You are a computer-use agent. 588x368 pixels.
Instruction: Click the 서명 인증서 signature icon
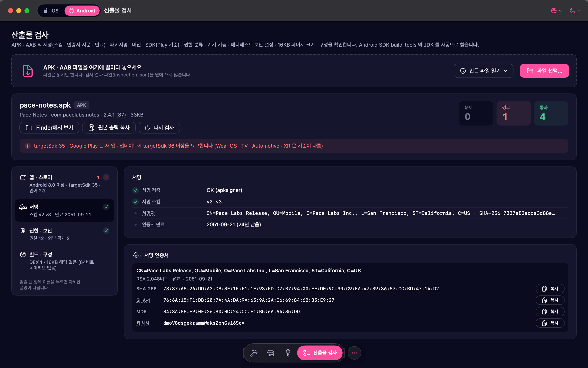pyautogui.click(x=137, y=255)
